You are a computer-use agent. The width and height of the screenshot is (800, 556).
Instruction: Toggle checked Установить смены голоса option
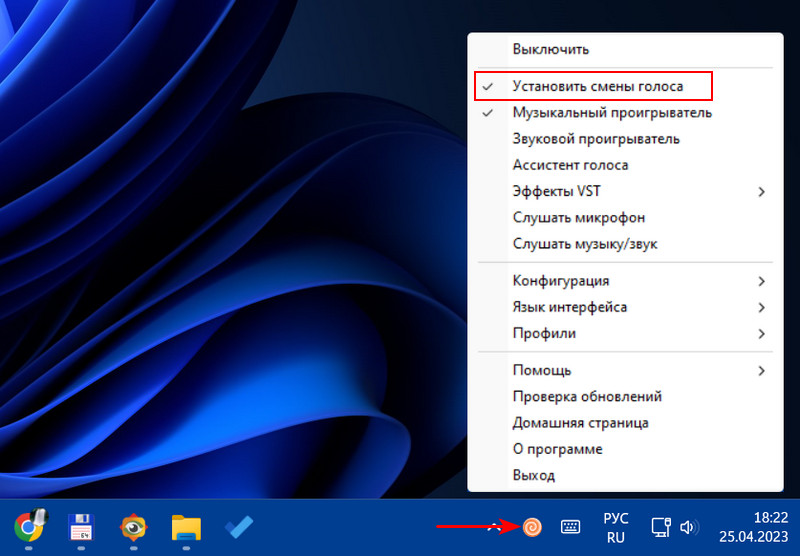point(625,86)
